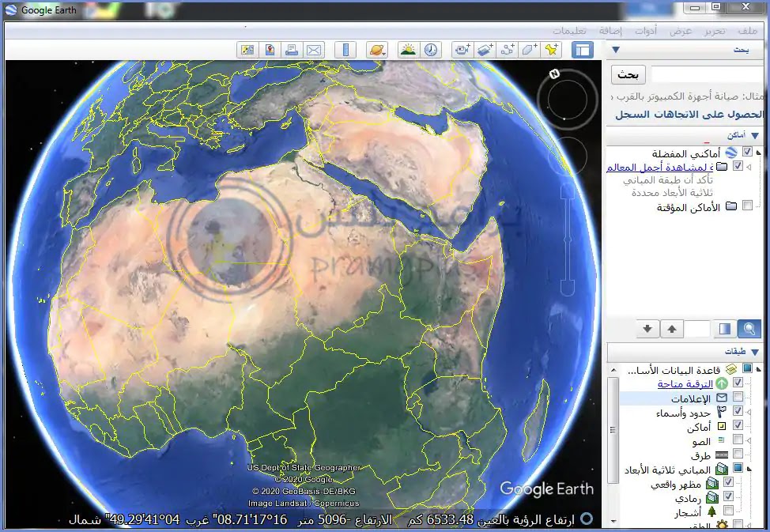This screenshot has height=532, width=770.
Task: Open the الترقية متاحة link
Action: pos(685,383)
